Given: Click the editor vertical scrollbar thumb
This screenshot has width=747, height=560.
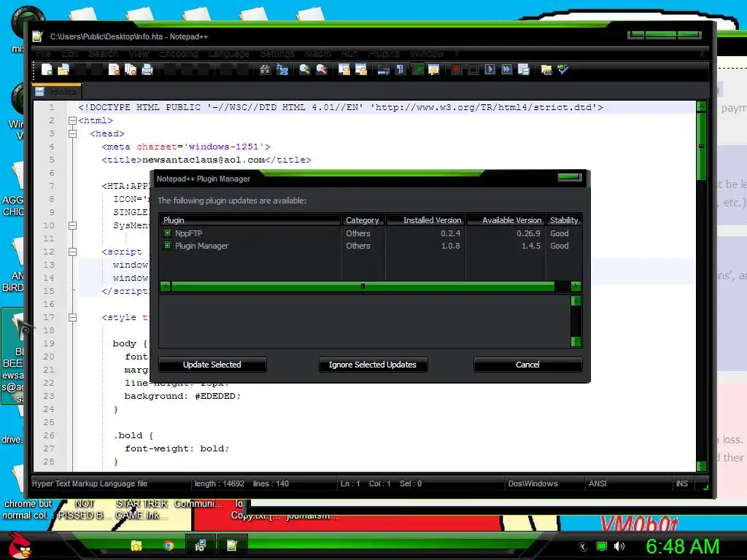Looking at the screenshot, I should (x=701, y=146).
